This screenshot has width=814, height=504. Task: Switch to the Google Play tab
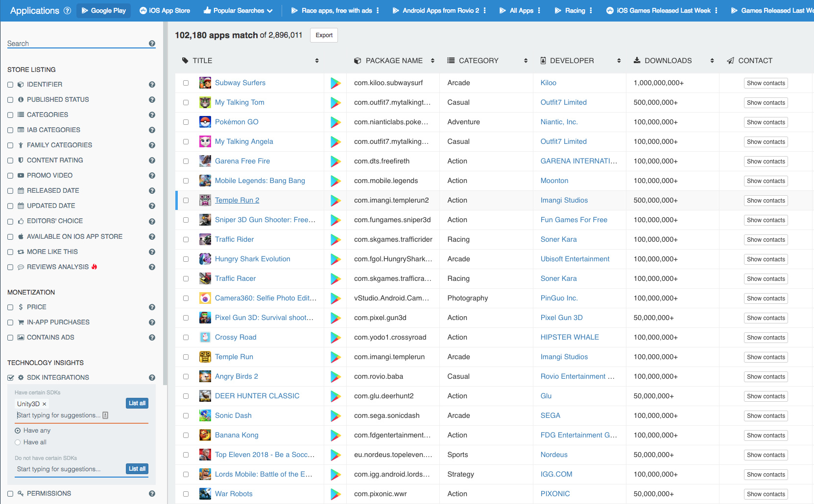(104, 10)
